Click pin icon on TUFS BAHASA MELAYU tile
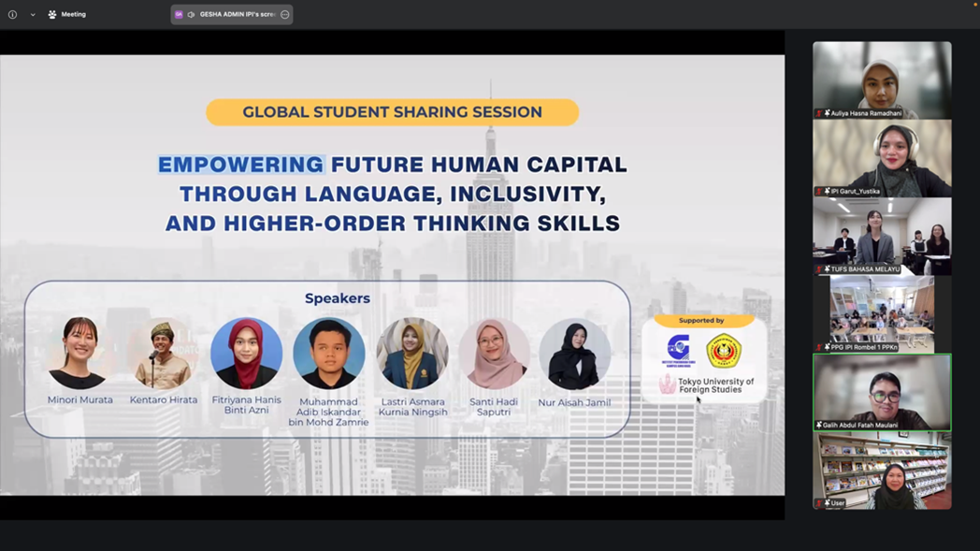The height and width of the screenshot is (551, 980). coord(827,269)
